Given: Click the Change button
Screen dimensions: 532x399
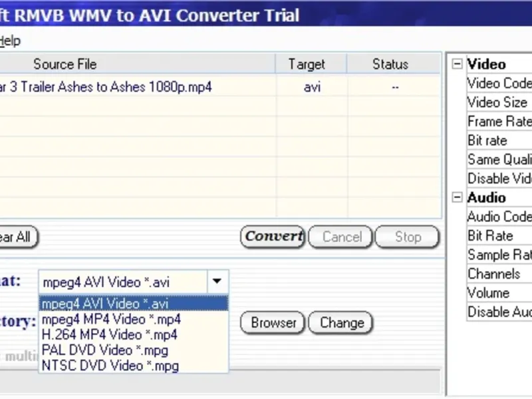Looking at the screenshot, I should tap(340, 323).
